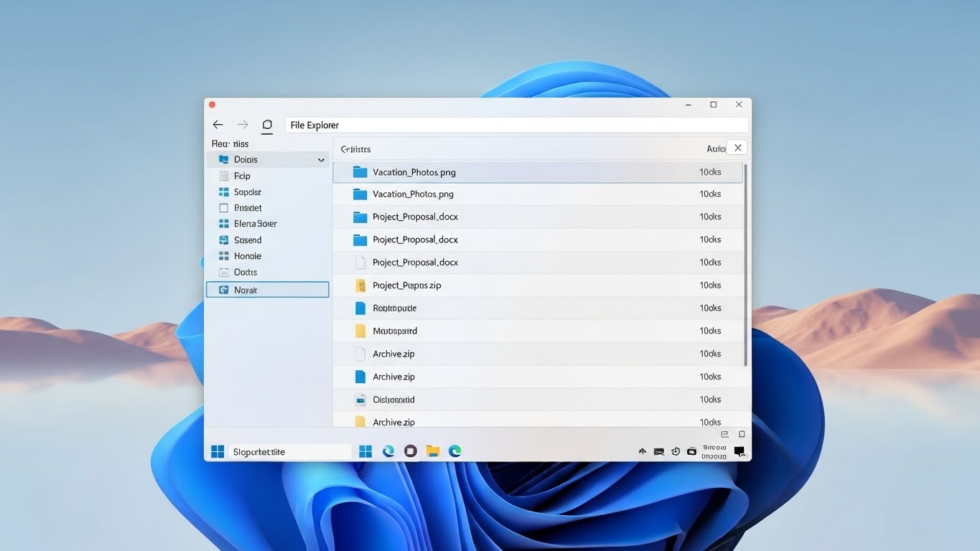This screenshot has width=980, height=551.
Task: Click the File Explorer address bar
Action: pyautogui.click(x=515, y=126)
